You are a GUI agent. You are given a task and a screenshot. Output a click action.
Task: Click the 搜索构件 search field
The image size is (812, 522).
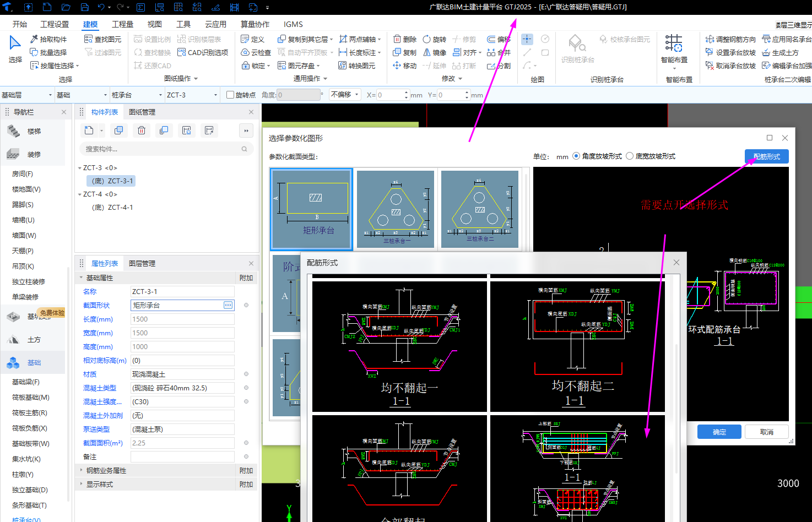tap(166, 149)
